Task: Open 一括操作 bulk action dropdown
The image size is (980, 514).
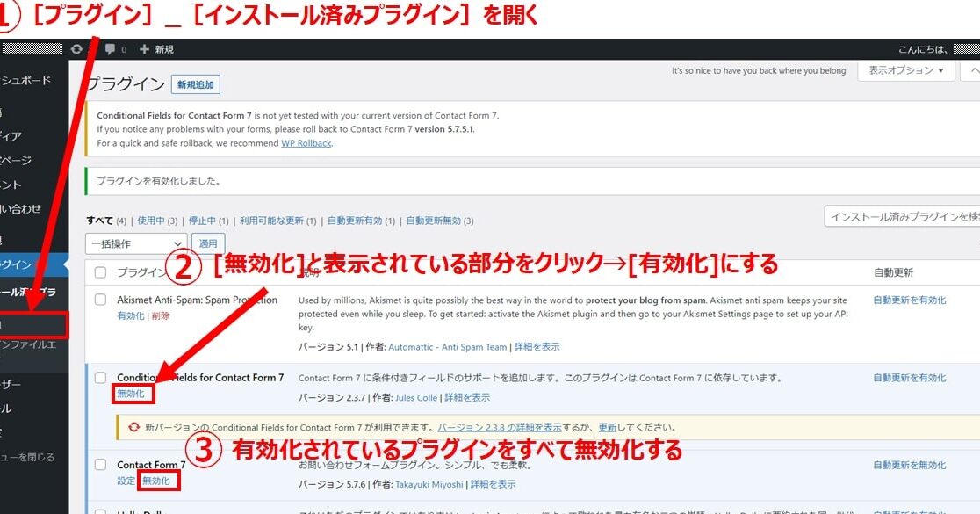Action: point(136,243)
